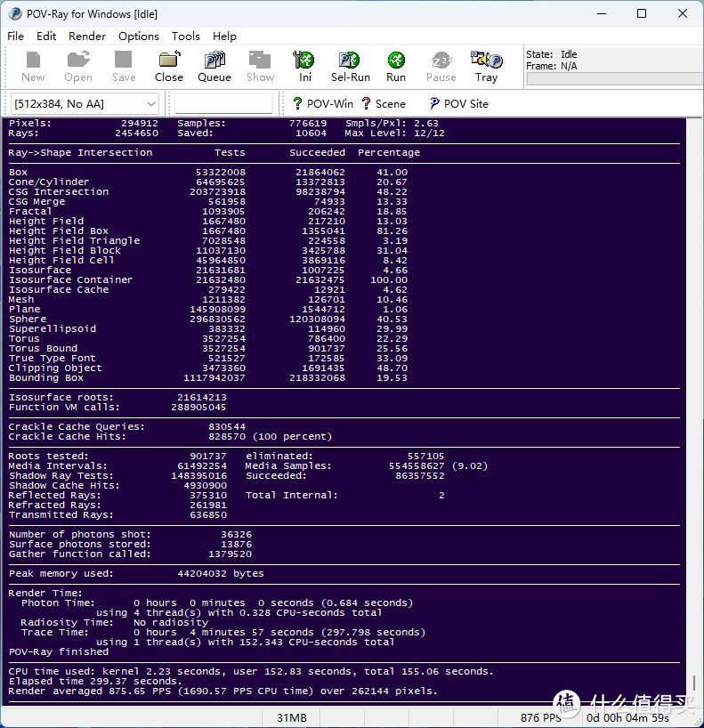Maximize the POV-Ray window
Image resolution: width=704 pixels, height=728 pixels.
tap(642, 13)
